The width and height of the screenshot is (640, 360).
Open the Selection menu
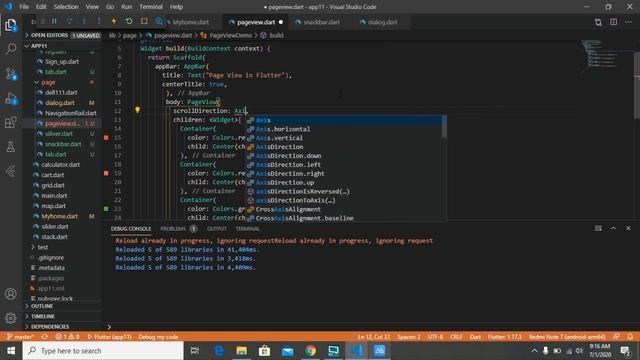tap(66, 7)
